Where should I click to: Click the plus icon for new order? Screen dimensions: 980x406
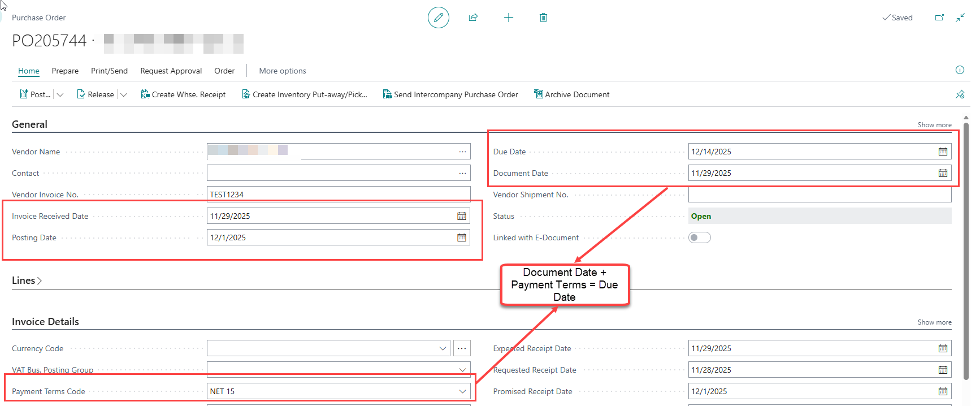[509, 18]
